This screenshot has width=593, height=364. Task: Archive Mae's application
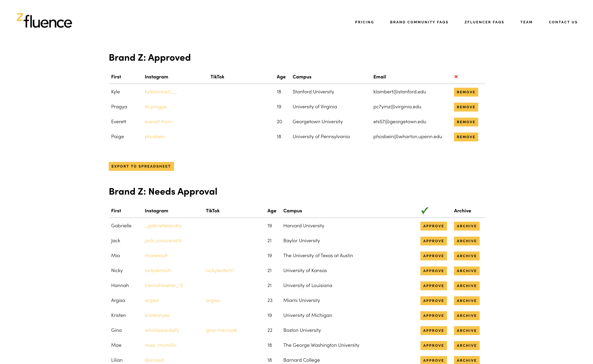pos(467,346)
